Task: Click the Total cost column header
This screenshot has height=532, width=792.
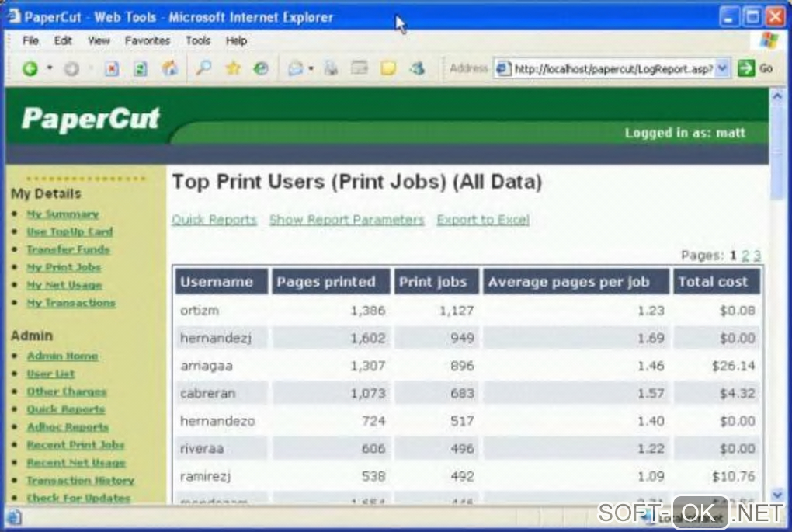Action: pyautogui.click(x=716, y=281)
